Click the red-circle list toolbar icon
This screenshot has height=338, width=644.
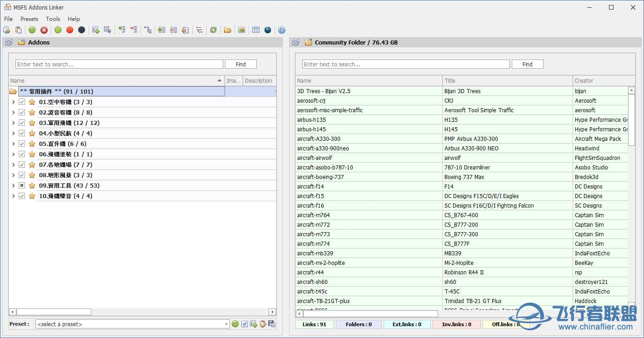(173, 30)
